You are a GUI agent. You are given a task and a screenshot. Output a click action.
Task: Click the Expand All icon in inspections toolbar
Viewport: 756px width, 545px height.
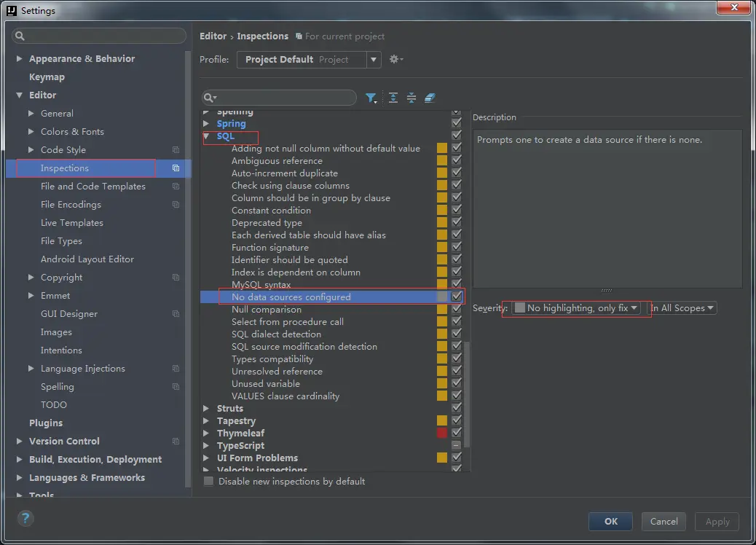click(393, 98)
